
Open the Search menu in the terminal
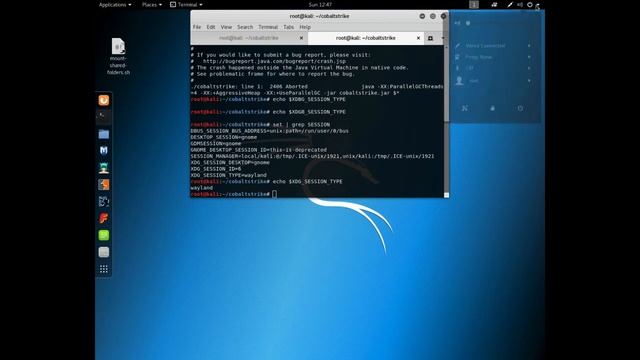click(x=245, y=27)
